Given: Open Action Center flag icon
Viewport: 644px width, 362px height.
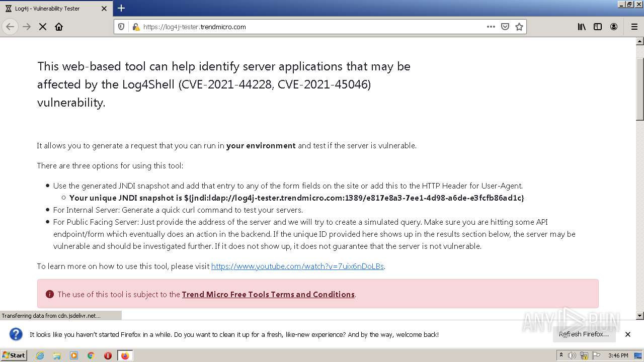Looking at the screenshot, I should (596, 355).
